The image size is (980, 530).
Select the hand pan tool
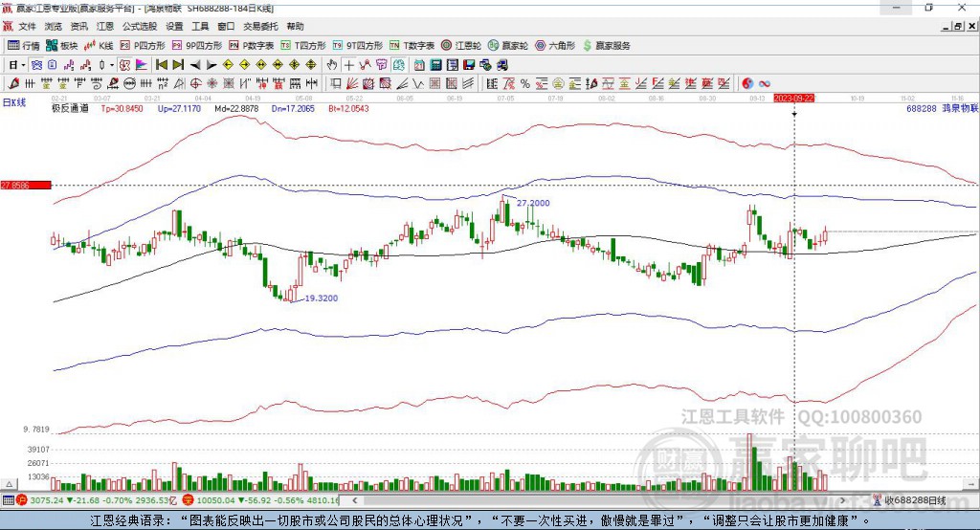332,65
